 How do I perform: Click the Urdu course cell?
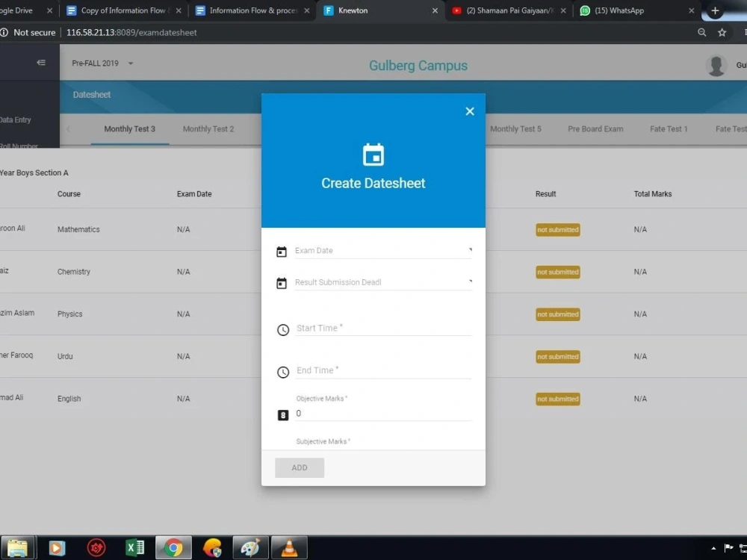point(65,357)
